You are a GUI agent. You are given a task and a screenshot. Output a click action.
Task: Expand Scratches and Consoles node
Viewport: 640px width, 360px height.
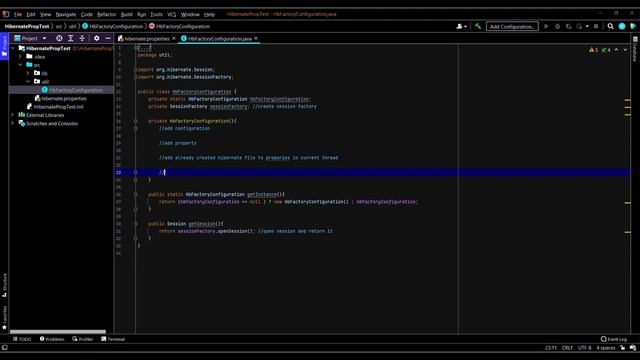pyautogui.click(x=13, y=123)
